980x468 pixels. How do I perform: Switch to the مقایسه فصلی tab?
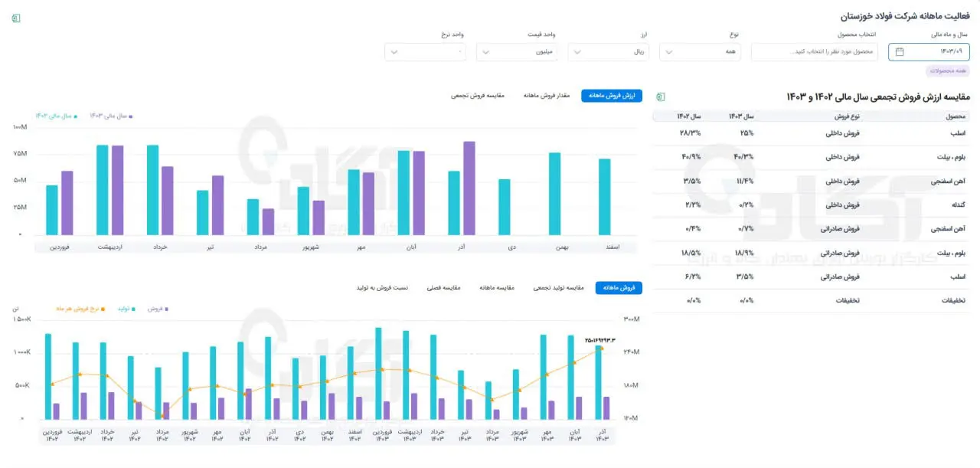[x=443, y=288]
